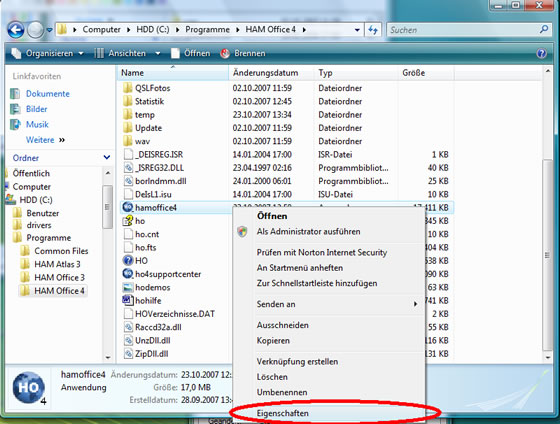Select the ZipDll.dll file icon
The height and width of the screenshot is (424, 560).
pyautogui.click(x=128, y=354)
